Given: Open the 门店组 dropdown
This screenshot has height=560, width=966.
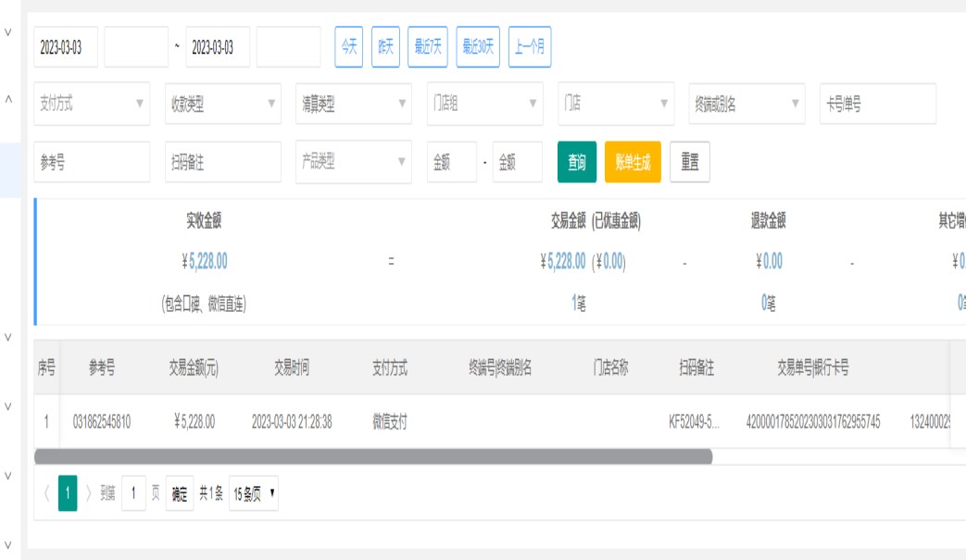Looking at the screenshot, I should pyautogui.click(x=484, y=105).
